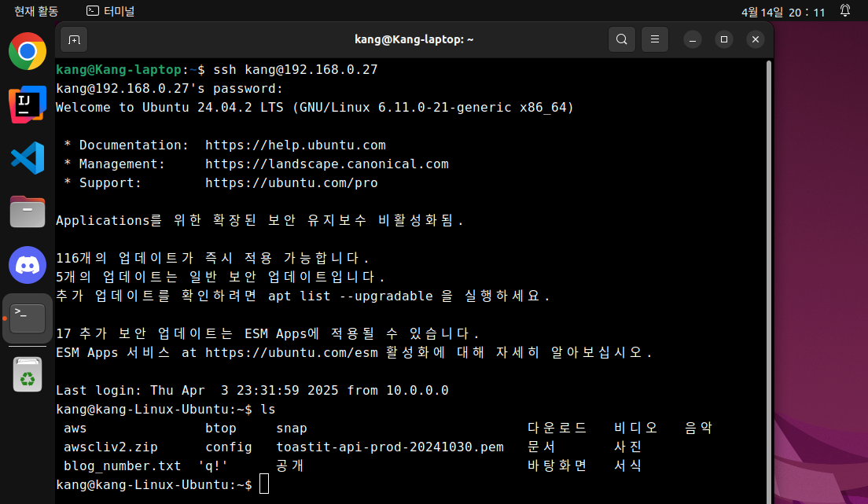Click the green kang@Kang-laptop prompt text
The width and height of the screenshot is (868, 504).
[119, 70]
